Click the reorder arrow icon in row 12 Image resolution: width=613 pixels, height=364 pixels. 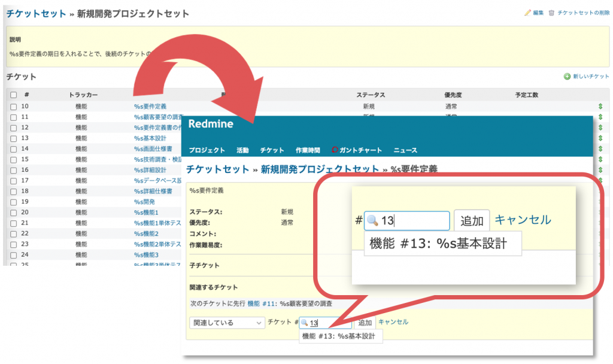600,128
